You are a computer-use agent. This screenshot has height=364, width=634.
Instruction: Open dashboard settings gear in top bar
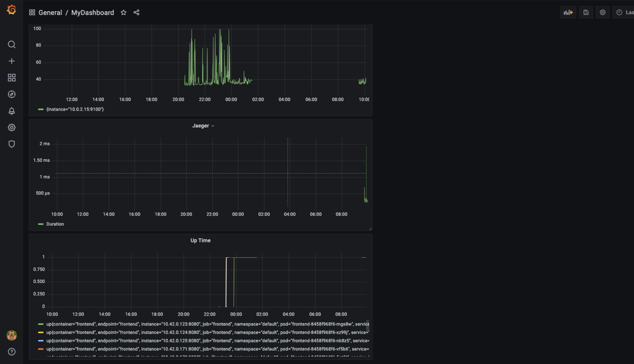coord(602,13)
